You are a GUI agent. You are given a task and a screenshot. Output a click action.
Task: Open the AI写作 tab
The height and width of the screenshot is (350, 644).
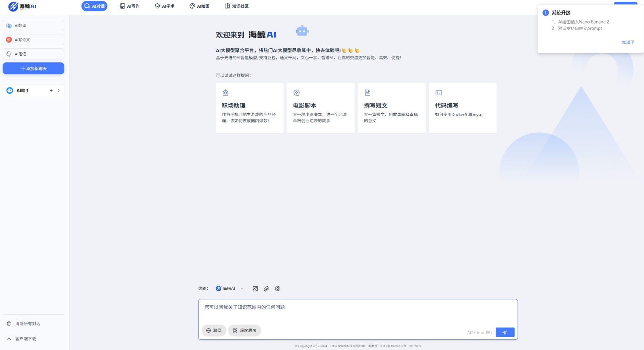coord(130,6)
